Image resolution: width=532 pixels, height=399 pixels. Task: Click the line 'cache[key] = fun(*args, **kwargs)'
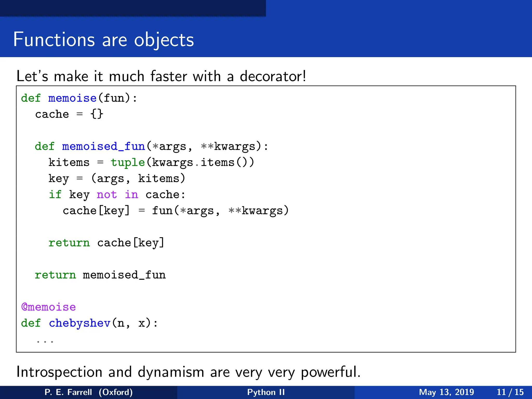click(176, 210)
